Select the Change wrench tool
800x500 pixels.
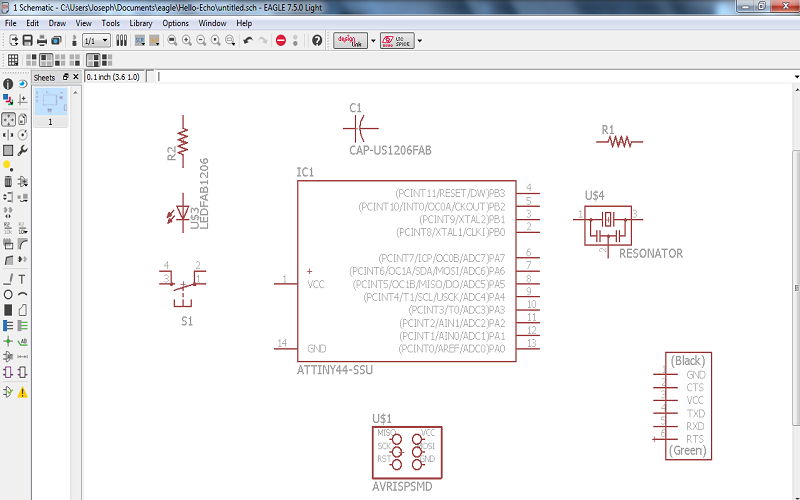(22, 151)
